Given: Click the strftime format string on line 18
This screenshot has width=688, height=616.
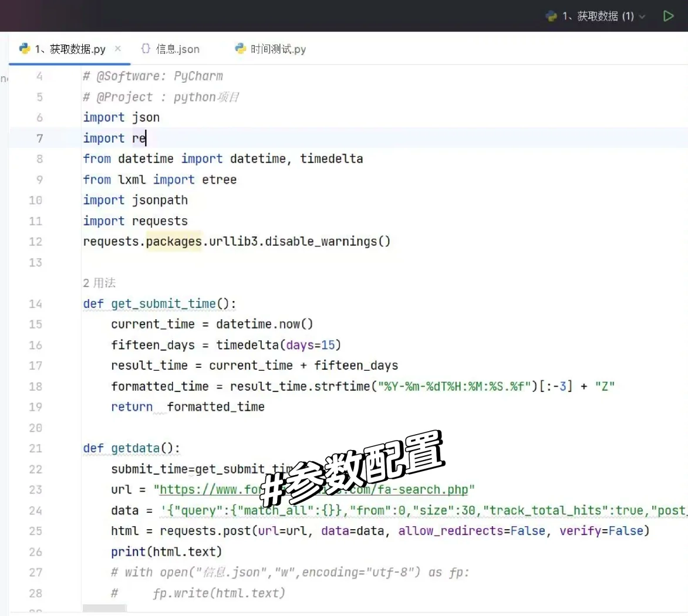Looking at the screenshot, I should pyautogui.click(x=454, y=386).
